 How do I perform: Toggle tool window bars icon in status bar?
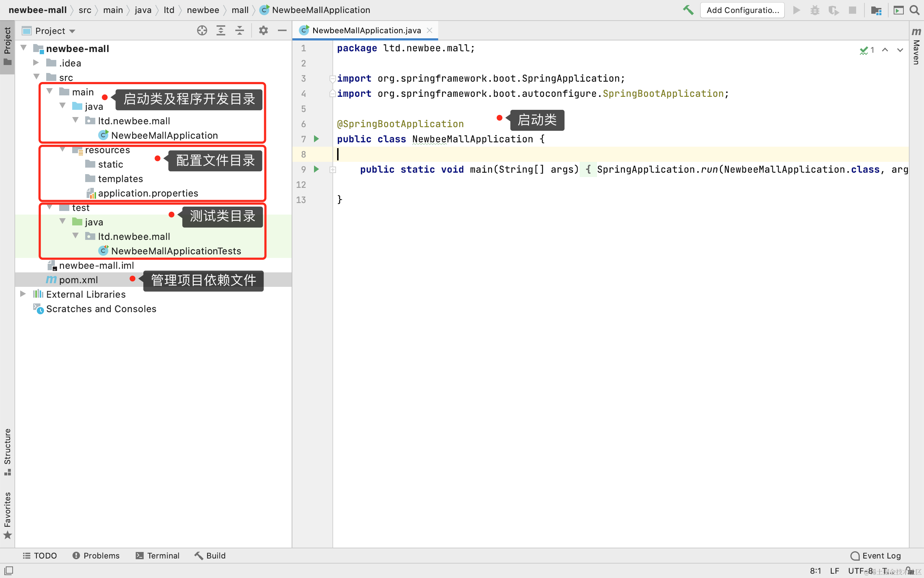click(x=8, y=571)
